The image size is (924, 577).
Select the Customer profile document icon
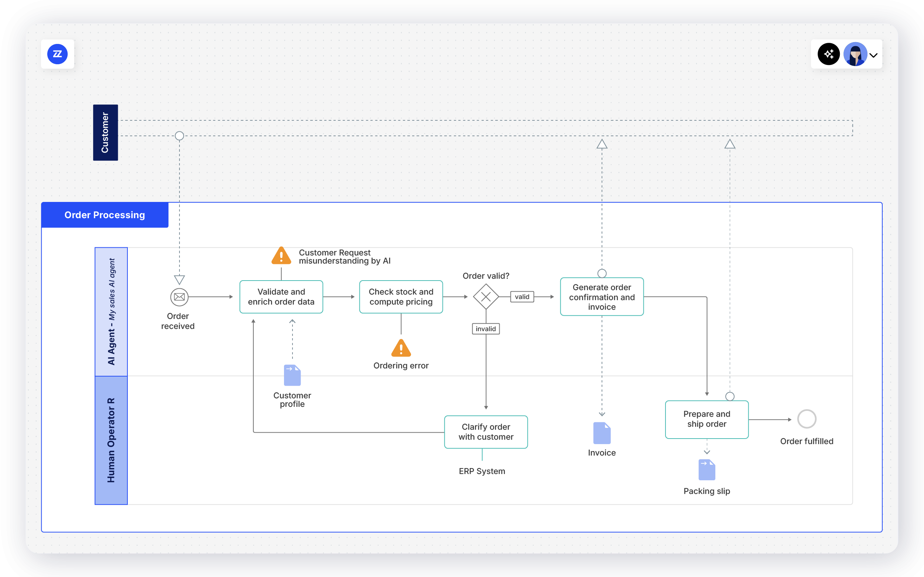point(292,375)
